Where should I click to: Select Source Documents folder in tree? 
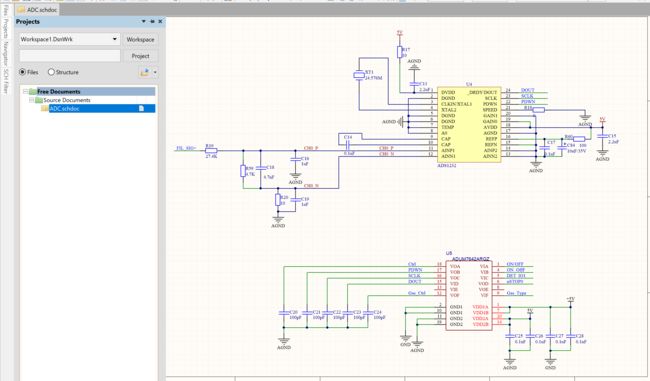click(67, 100)
